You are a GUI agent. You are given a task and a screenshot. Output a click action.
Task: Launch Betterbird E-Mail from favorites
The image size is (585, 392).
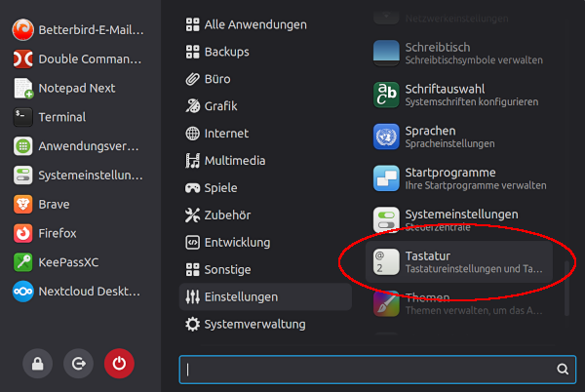click(78, 30)
